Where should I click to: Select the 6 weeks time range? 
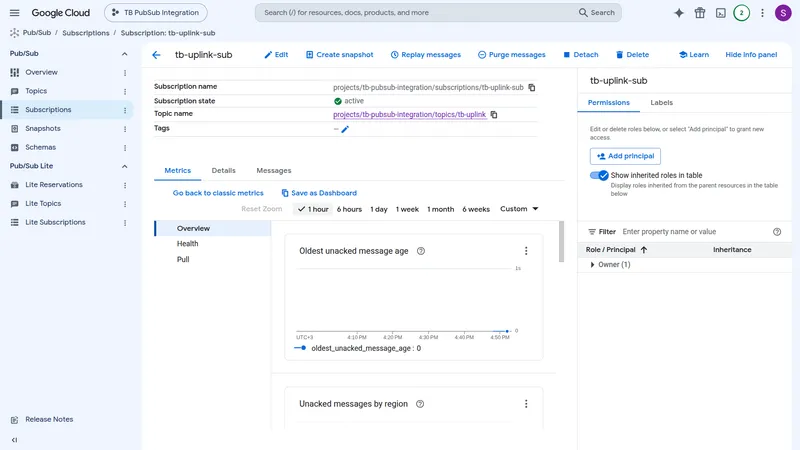[476, 209]
